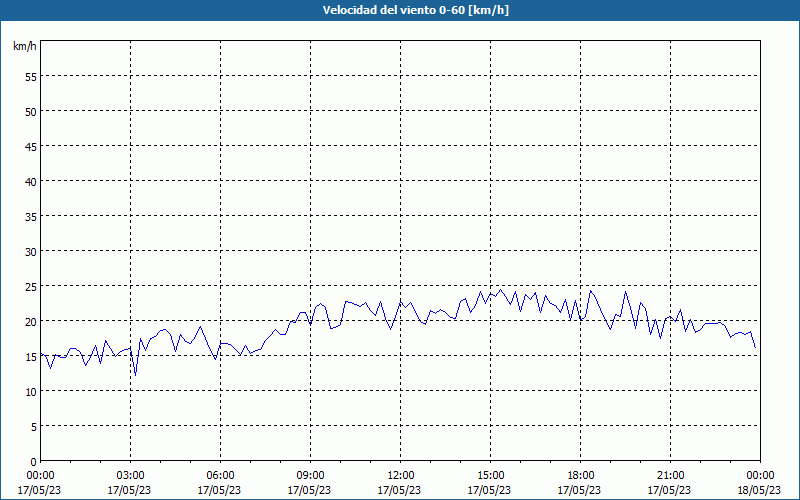Viewport: 800px width, 500px height.
Task: Click the 06:00 time axis label
Action: point(220,476)
